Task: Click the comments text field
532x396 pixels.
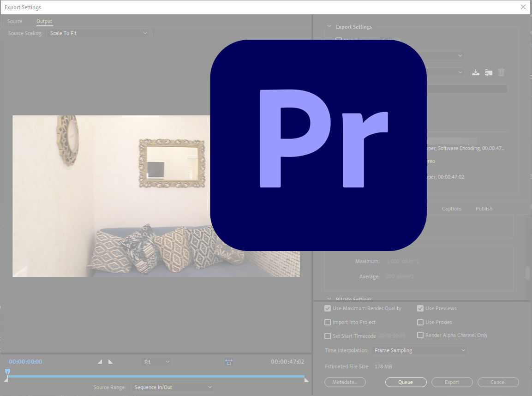Action: 467,89
